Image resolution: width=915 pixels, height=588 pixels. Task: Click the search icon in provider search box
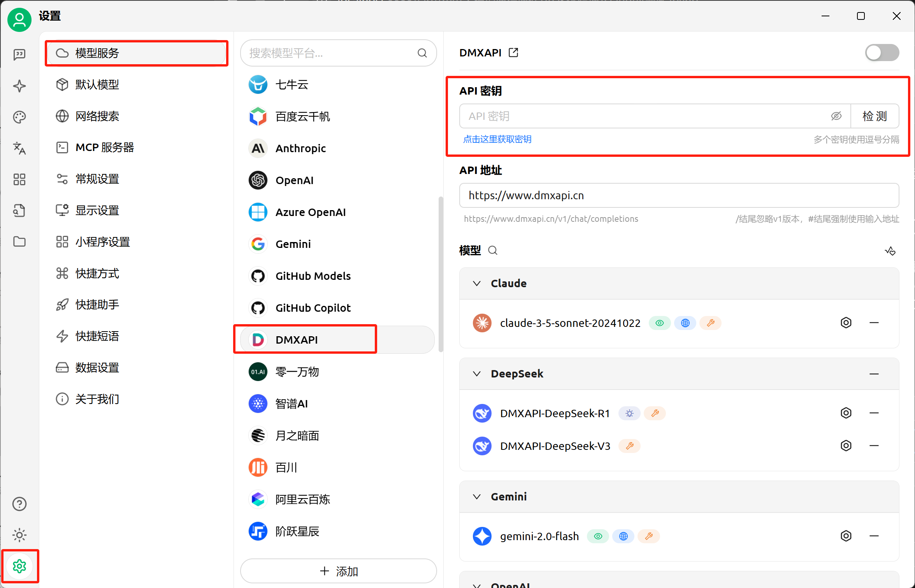click(x=422, y=53)
